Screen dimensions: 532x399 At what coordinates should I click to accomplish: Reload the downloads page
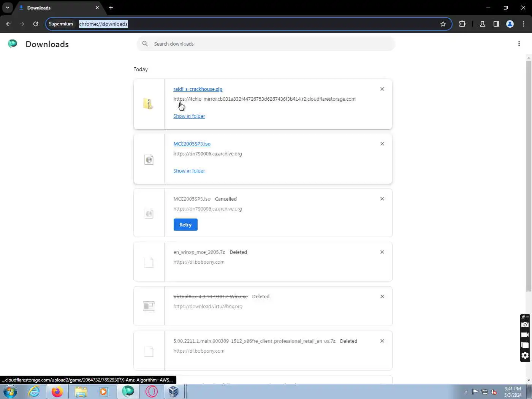coord(36,24)
